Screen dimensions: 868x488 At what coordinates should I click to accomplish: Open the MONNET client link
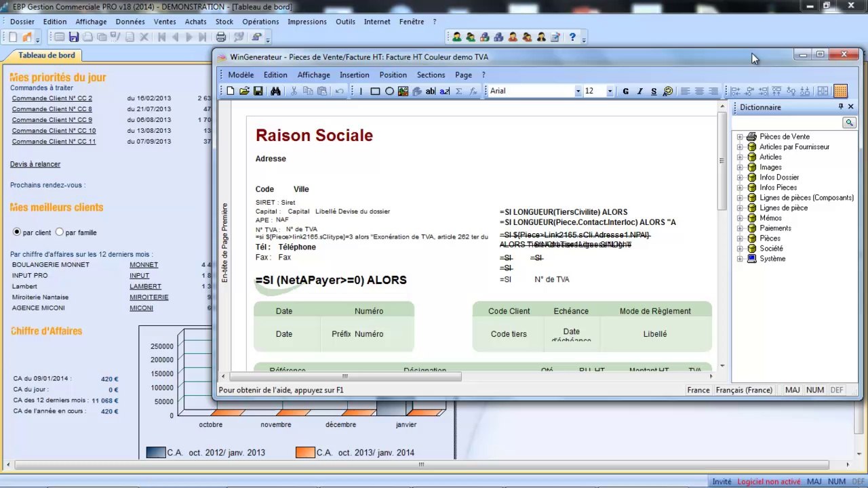[x=144, y=265]
